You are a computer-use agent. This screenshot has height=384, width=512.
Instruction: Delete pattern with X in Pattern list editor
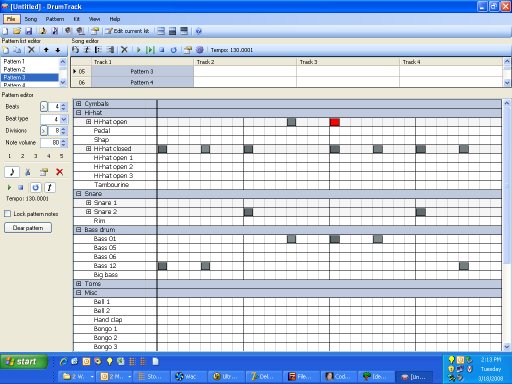pyautogui.click(x=31, y=50)
